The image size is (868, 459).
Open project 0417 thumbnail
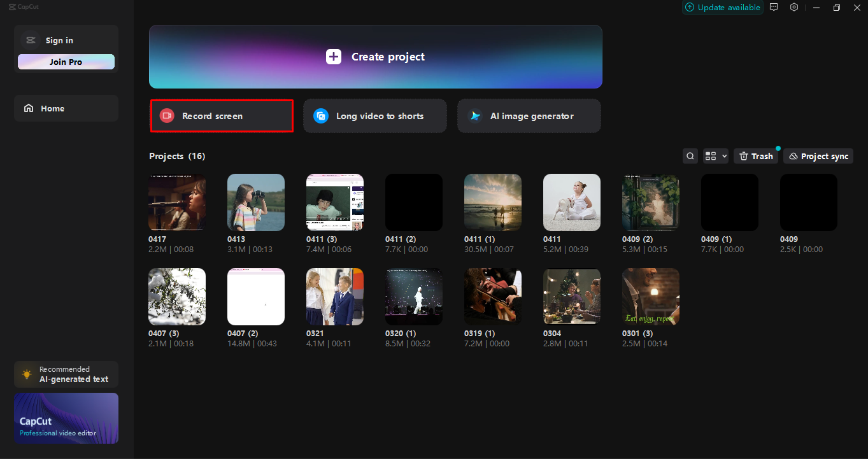point(177,202)
